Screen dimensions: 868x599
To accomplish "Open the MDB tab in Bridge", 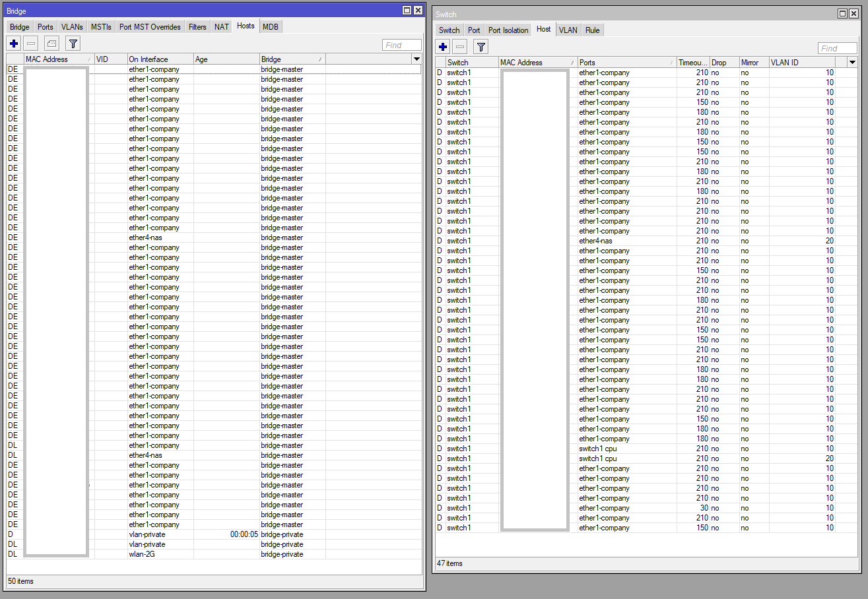I will [x=270, y=26].
